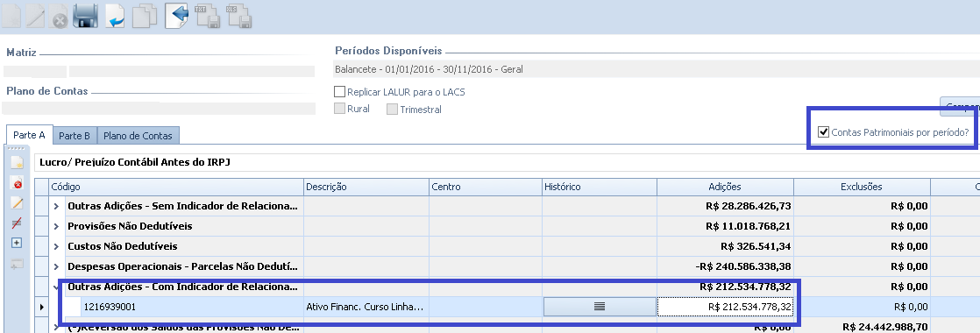Image resolution: width=980 pixels, height=333 pixels.
Task: Click the import page icon with left arrow
Action: click(x=176, y=16)
